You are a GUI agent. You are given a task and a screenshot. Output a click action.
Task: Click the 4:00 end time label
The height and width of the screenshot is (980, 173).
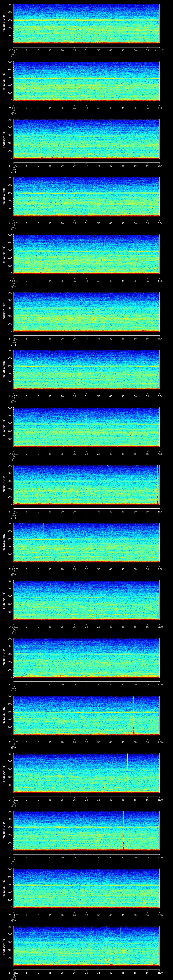pos(160,281)
